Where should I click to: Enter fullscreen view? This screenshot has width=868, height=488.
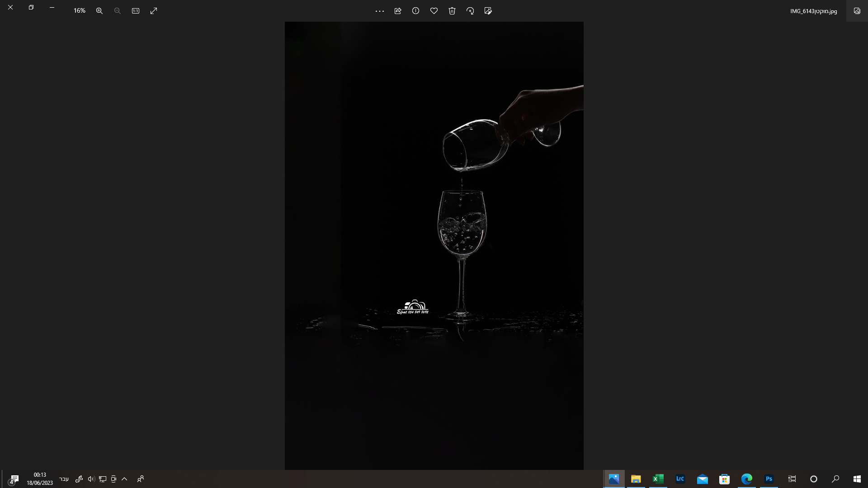click(x=154, y=11)
